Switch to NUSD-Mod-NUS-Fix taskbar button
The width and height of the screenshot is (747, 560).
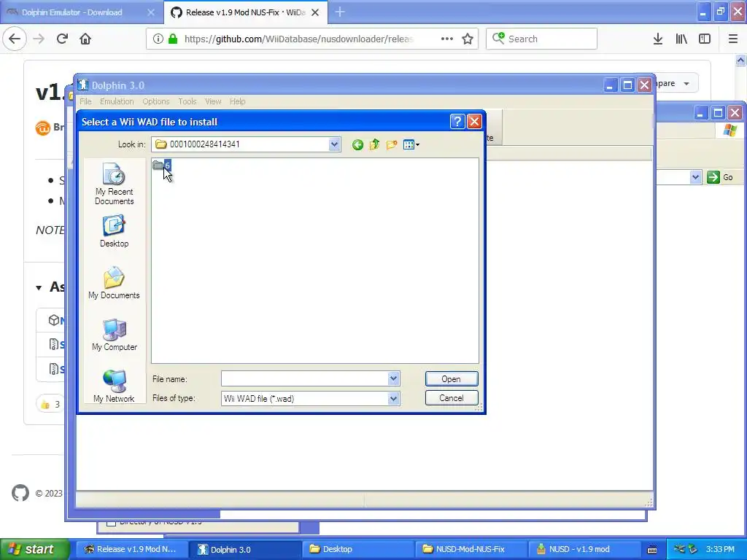471,549
